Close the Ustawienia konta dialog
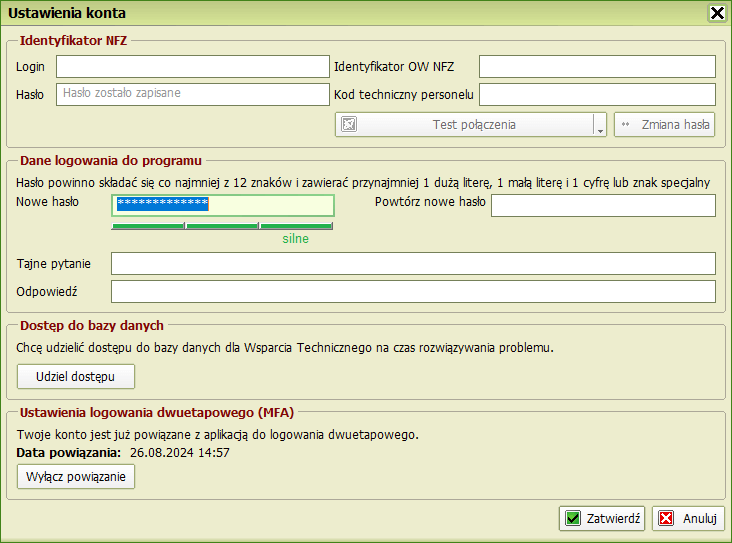The height and width of the screenshot is (543, 732). (716, 13)
